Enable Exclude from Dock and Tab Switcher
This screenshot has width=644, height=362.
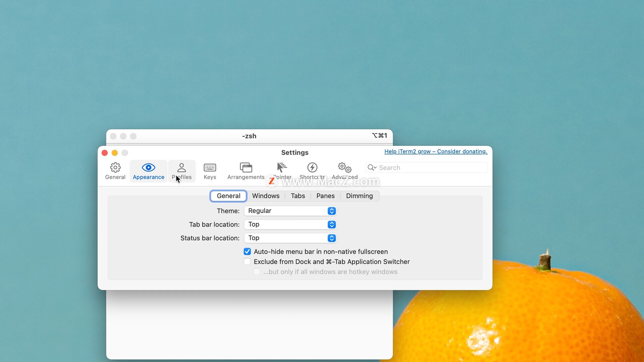247,262
